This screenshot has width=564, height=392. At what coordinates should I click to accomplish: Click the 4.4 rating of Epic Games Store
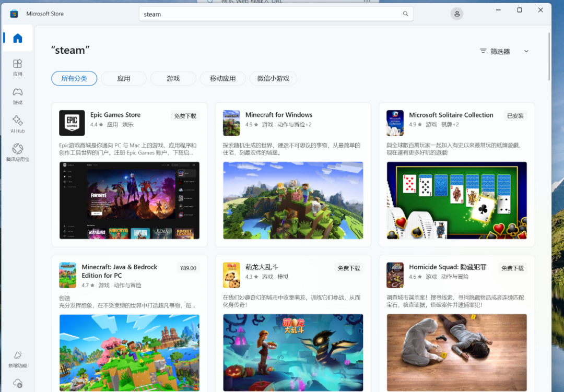click(97, 124)
